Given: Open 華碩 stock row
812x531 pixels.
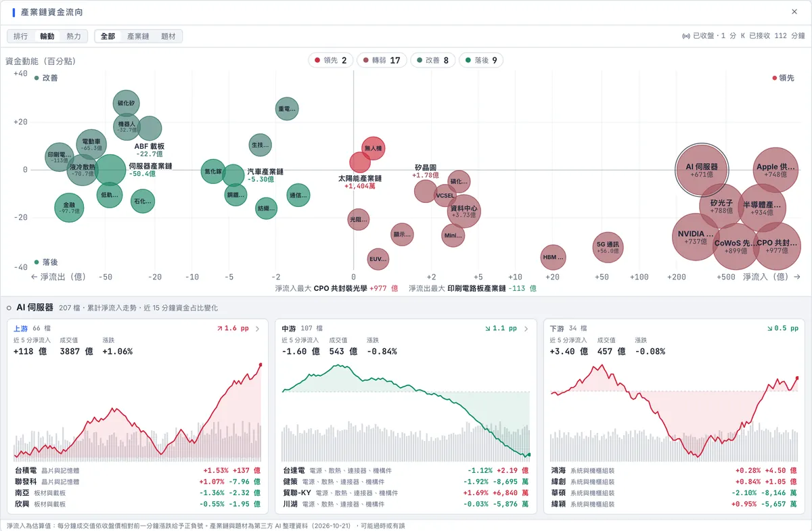Looking at the screenshot, I should click(675, 493).
